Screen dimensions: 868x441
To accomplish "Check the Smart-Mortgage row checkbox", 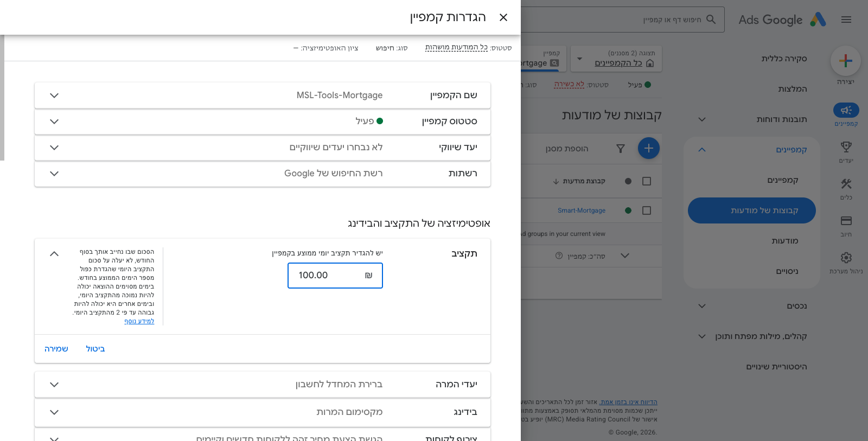I will pyautogui.click(x=647, y=210).
